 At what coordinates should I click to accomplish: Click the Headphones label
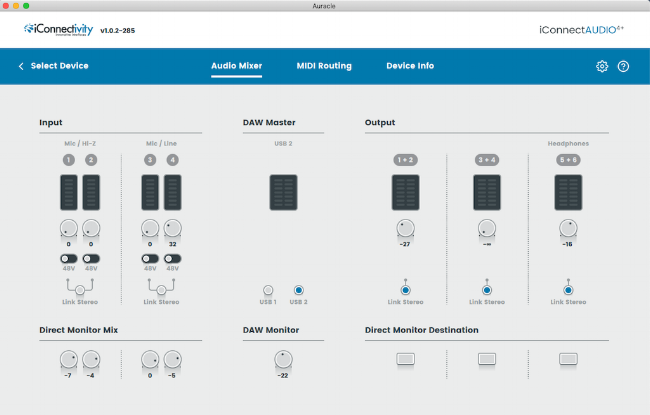(x=568, y=143)
